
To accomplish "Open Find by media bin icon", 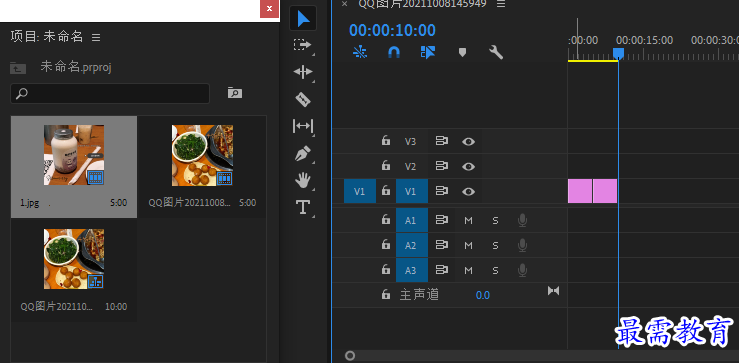I will point(235,93).
